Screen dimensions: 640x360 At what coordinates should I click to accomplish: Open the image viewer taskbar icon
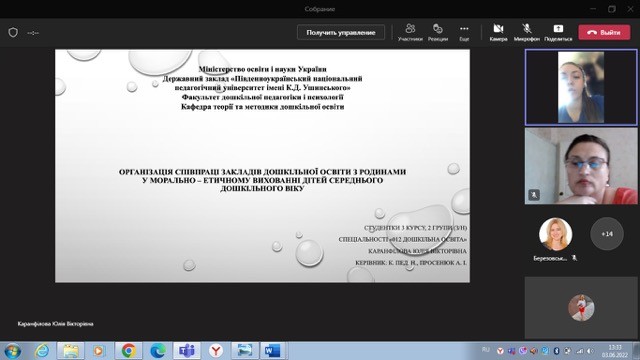(x=245, y=351)
